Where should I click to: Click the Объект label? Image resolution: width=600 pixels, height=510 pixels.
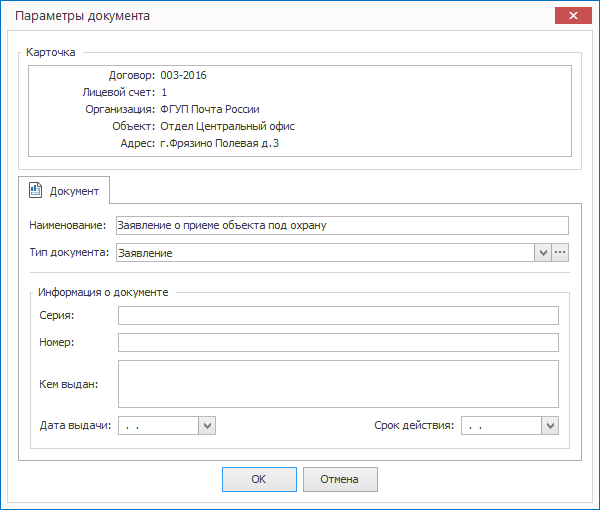tap(134, 126)
